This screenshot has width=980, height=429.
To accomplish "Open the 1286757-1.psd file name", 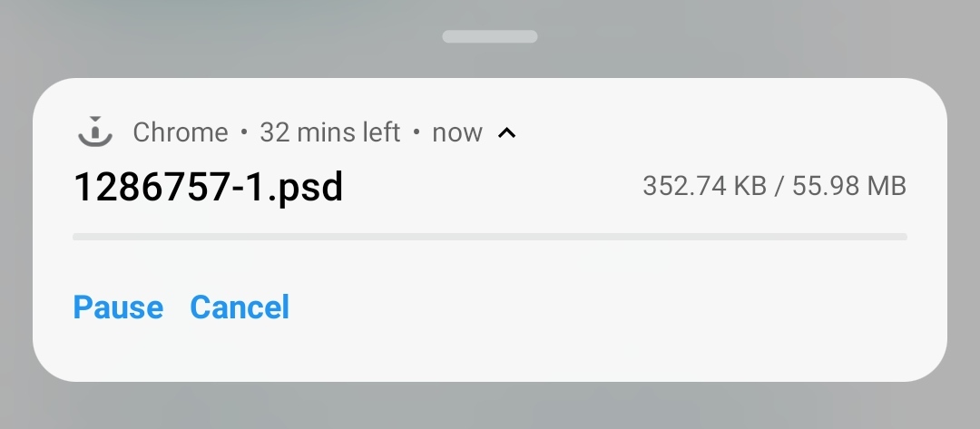I will [x=209, y=187].
